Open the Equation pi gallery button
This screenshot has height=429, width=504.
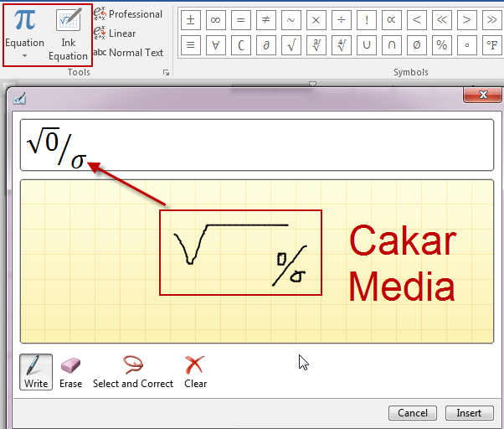pyautogui.click(x=25, y=26)
